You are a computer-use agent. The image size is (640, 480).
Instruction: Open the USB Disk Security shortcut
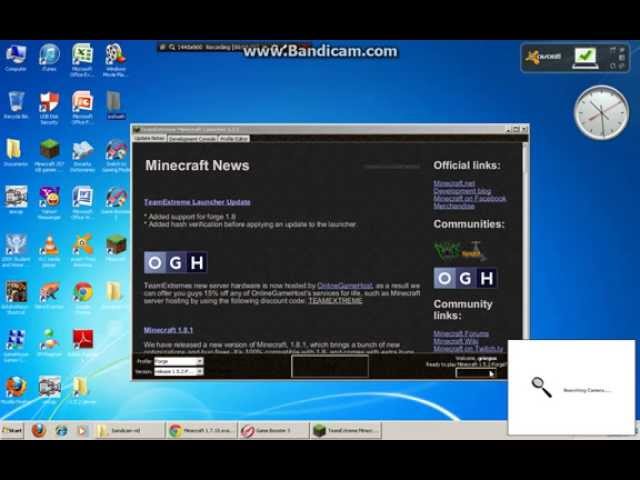pyautogui.click(x=49, y=108)
